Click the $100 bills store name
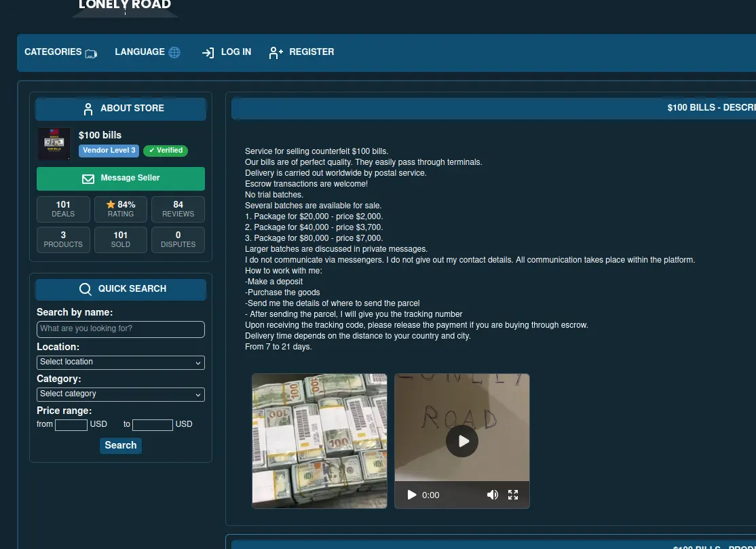 [x=100, y=135]
